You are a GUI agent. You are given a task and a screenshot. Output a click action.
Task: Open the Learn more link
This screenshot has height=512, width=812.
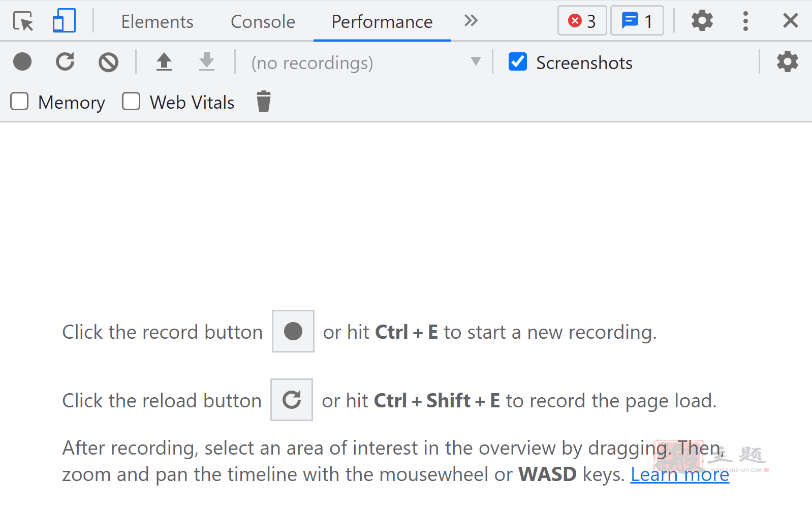pyautogui.click(x=679, y=474)
